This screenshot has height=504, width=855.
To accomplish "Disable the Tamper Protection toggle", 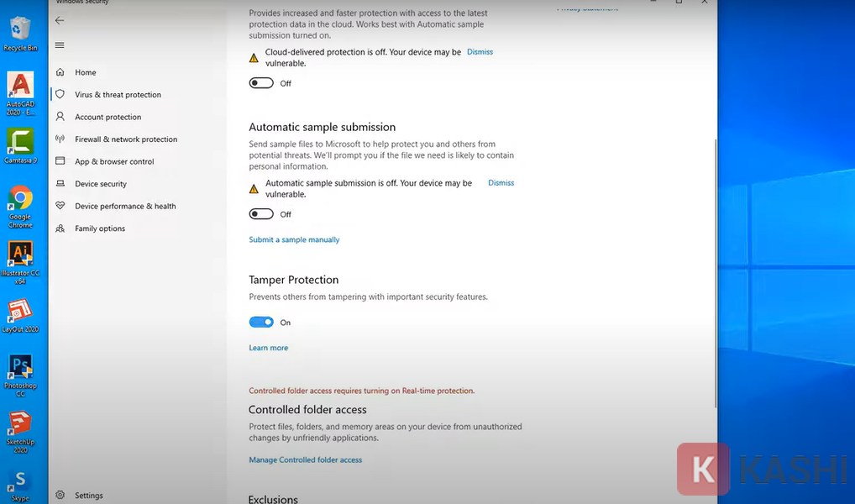I will pyautogui.click(x=261, y=323).
